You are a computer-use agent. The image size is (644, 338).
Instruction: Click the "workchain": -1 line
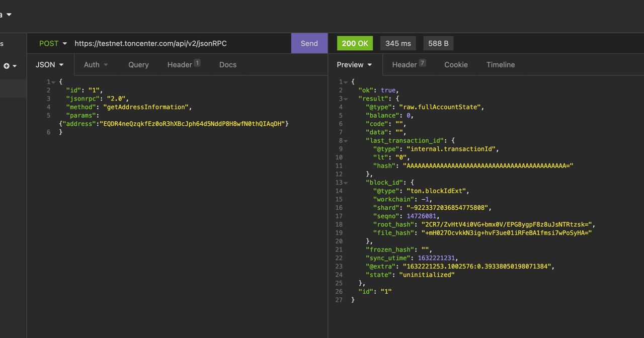[x=403, y=199]
